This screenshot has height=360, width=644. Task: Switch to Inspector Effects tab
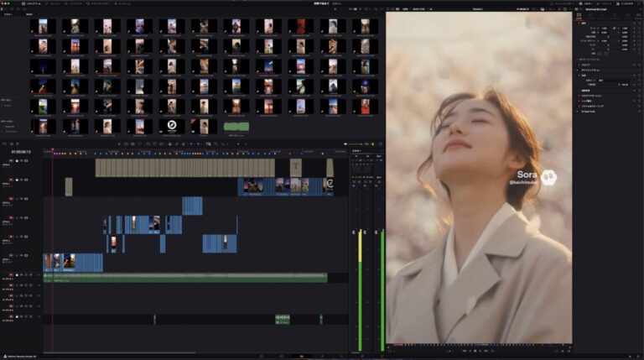[602, 16]
